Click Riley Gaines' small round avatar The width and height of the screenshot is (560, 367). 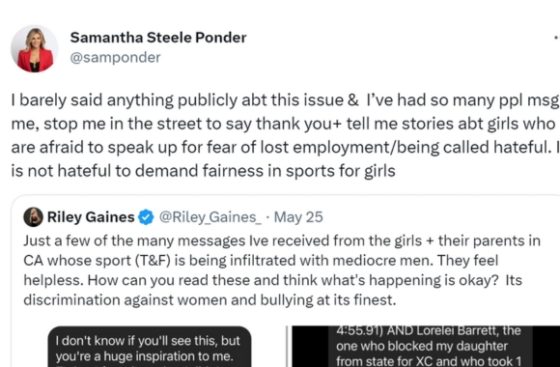(x=33, y=217)
